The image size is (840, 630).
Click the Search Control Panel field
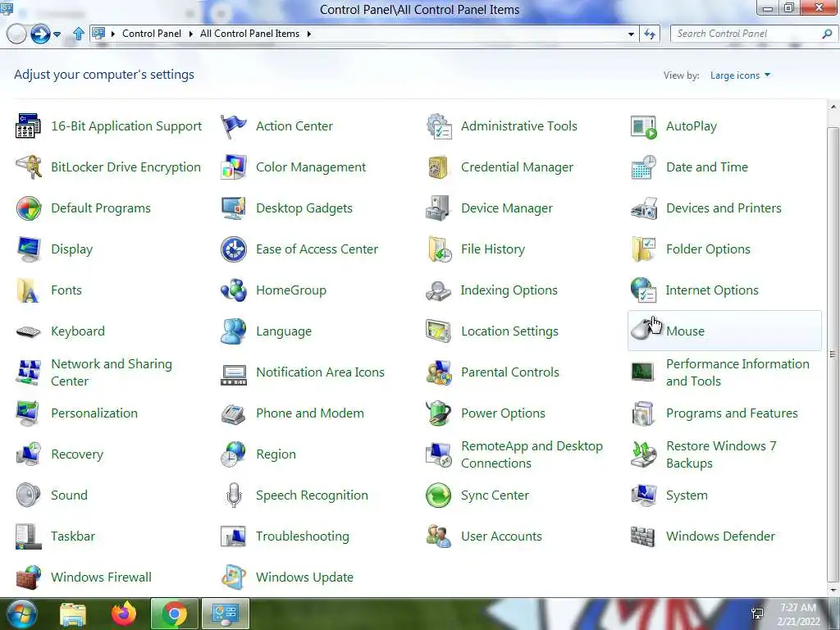(754, 34)
